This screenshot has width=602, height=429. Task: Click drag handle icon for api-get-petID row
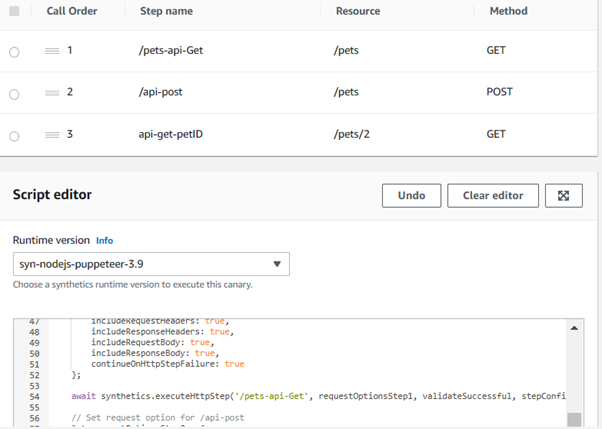click(52, 135)
